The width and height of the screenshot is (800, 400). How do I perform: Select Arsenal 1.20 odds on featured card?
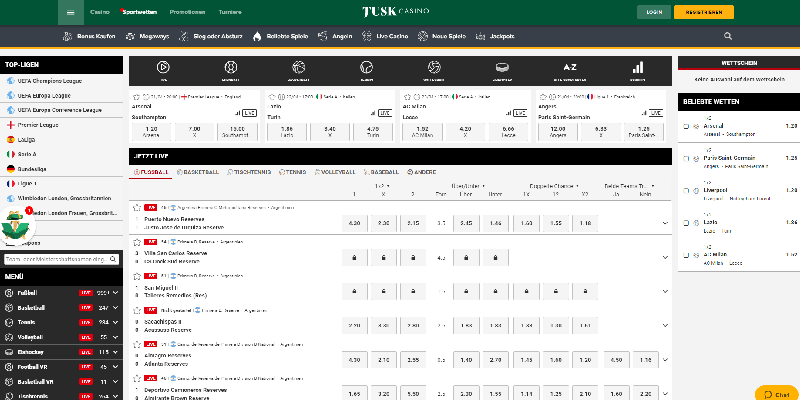coord(152,132)
